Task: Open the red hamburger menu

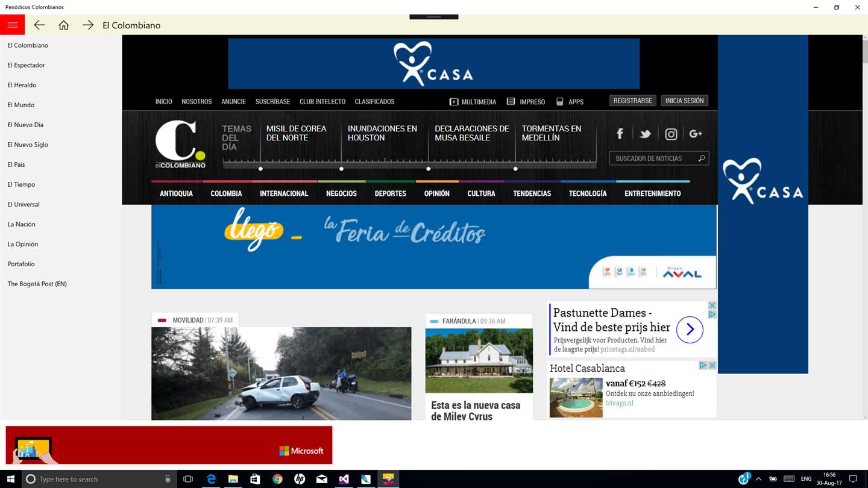Action: point(12,25)
